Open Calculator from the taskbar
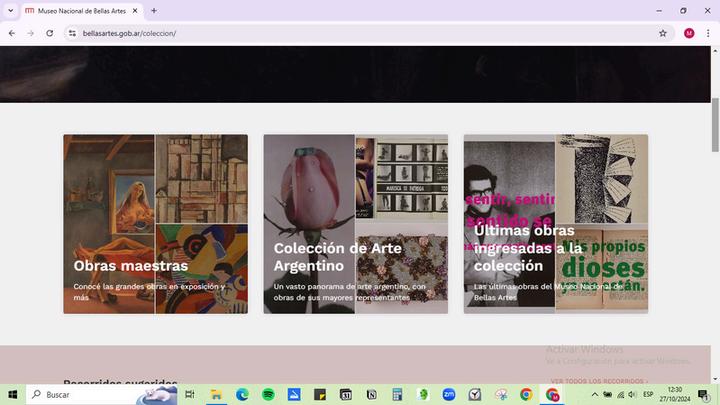720x405 pixels. point(398,394)
